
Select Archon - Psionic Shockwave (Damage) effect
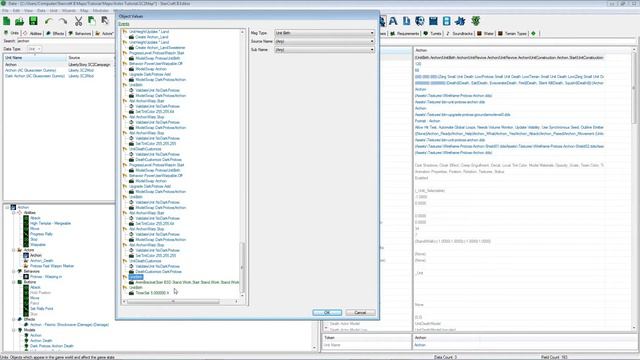click(x=69, y=324)
